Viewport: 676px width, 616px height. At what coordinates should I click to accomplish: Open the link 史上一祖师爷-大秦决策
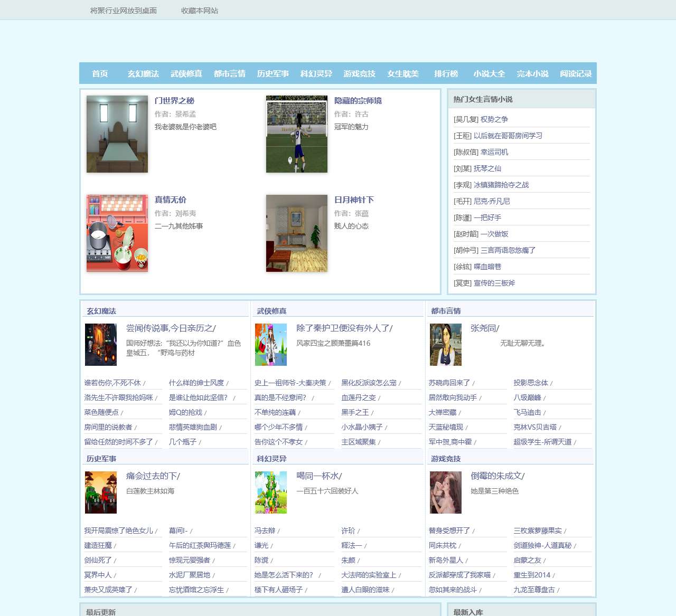coord(290,383)
